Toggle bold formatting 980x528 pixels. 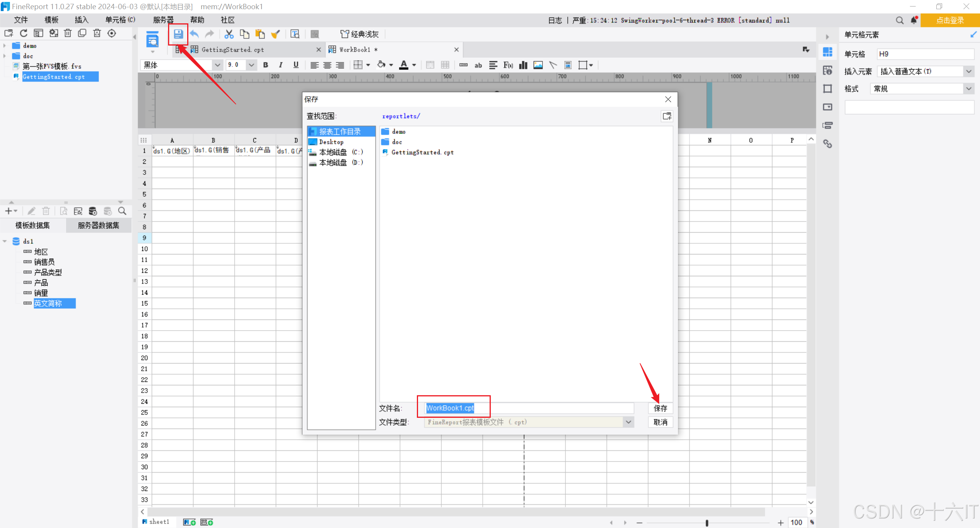pos(265,65)
